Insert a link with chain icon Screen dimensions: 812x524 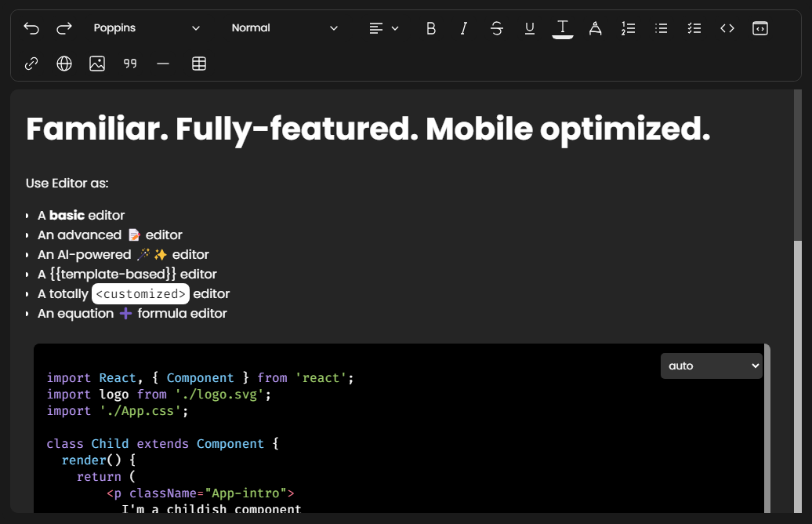[31, 64]
